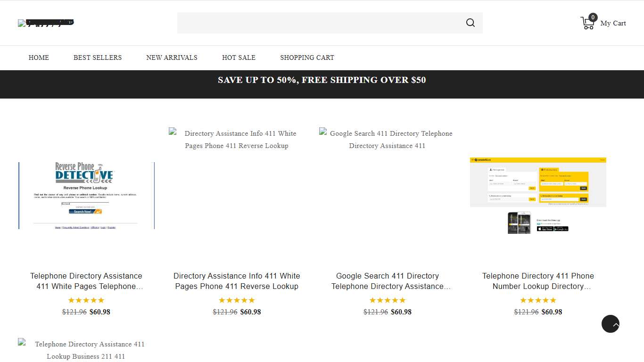Click the cart item count badge showing 0

click(593, 17)
